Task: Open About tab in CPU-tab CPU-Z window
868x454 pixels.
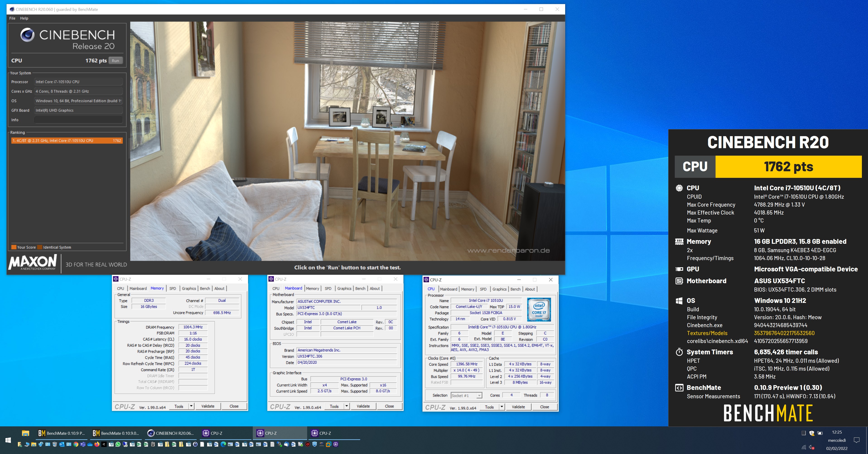Action: click(x=530, y=289)
